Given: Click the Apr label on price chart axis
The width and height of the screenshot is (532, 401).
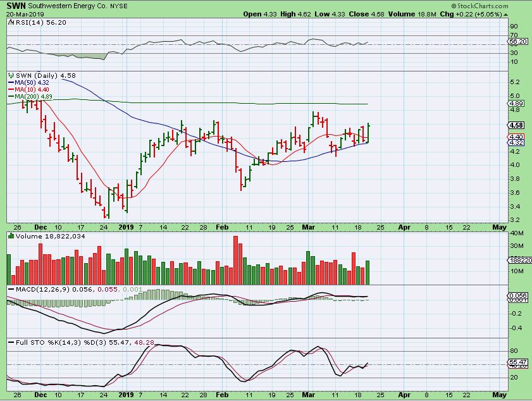Looking at the screenshot, I should tap(404, 227).
